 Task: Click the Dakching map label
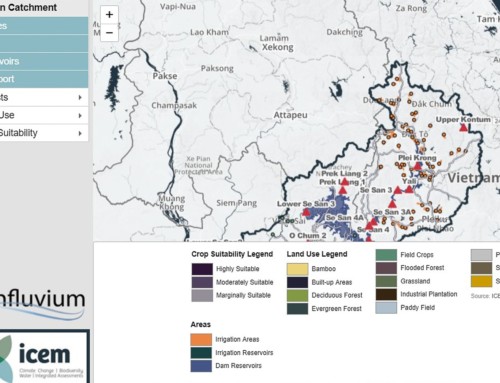pyautogui.click(x=344, y=32)
